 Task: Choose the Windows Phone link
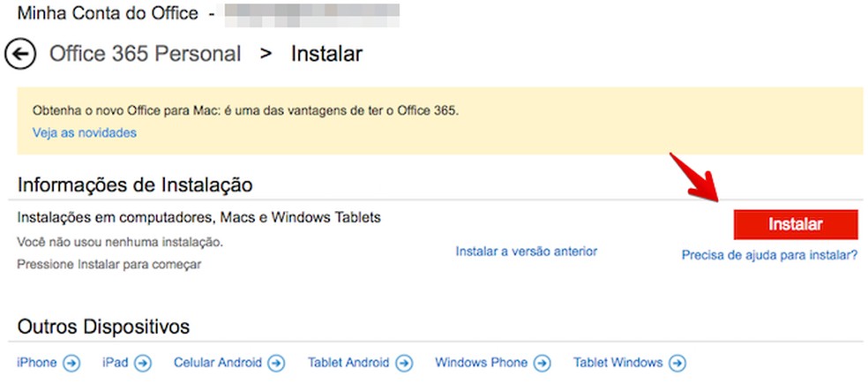pyautogui.click(x=481, y=363)
